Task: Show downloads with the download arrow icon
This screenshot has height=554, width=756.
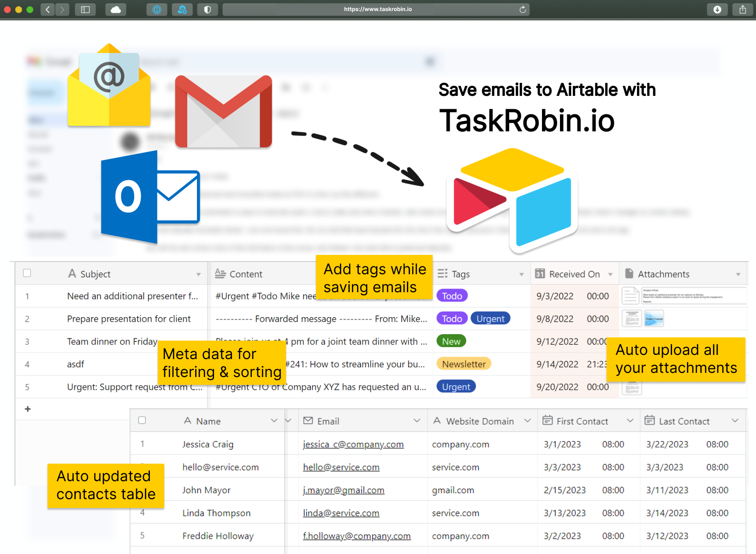Action: pos(717,10)
